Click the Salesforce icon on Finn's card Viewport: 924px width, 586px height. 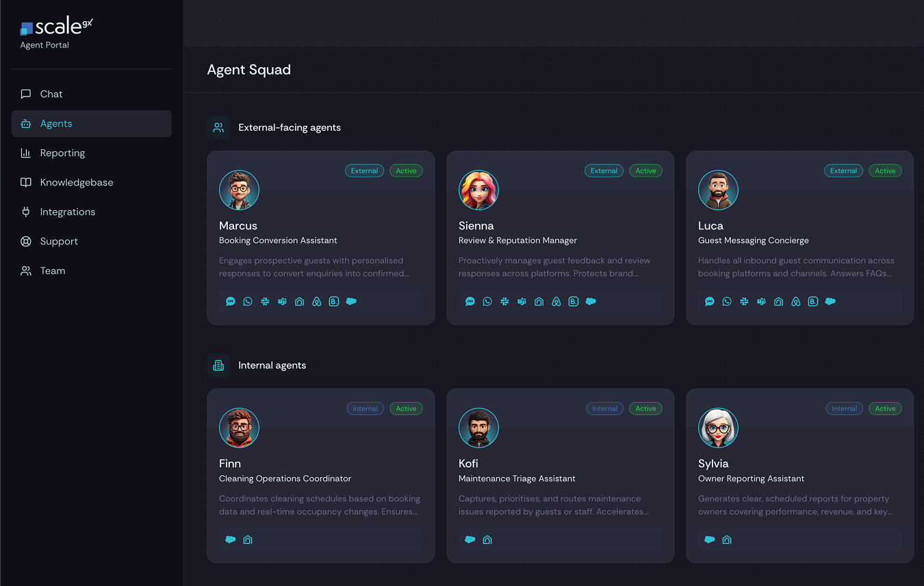pyautogui.click(x=231, y=539)
